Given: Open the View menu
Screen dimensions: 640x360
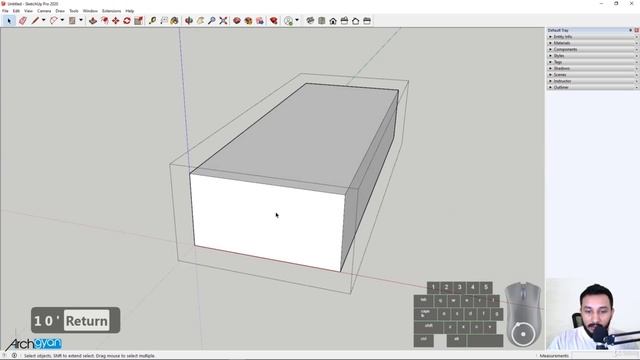Looking at the screenshot, I should (x=29, y=11).
